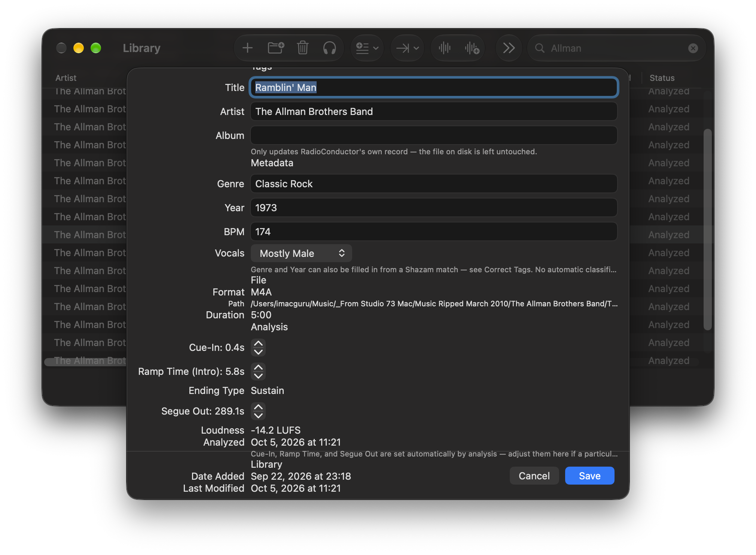Viewport: 756px width, 555px height.
Task: Click the Duration value 5:00
Action: coord(261,315)
